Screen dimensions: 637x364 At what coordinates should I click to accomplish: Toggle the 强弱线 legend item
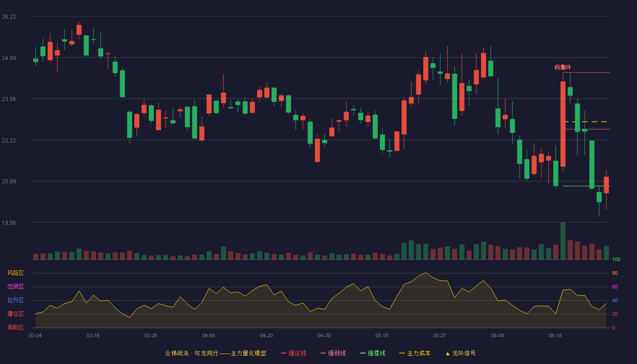tap(333, 353)
